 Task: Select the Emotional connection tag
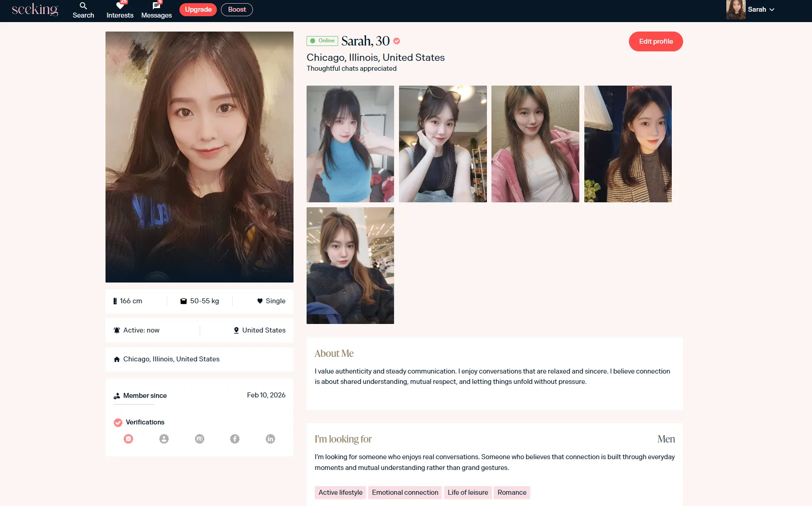pos(405,492)
